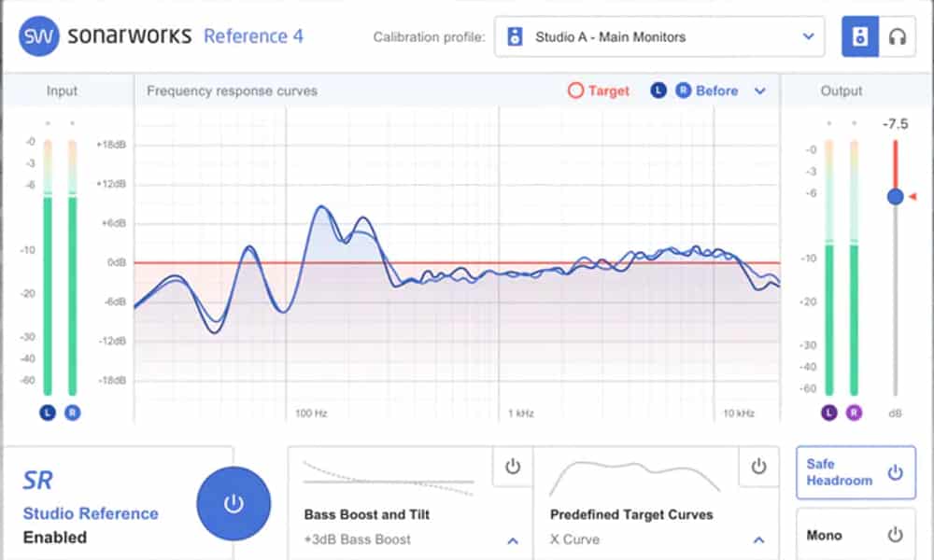Expand the Predefined Target Curves options
This screenshot has width=934, height=560.
[758, 540]
